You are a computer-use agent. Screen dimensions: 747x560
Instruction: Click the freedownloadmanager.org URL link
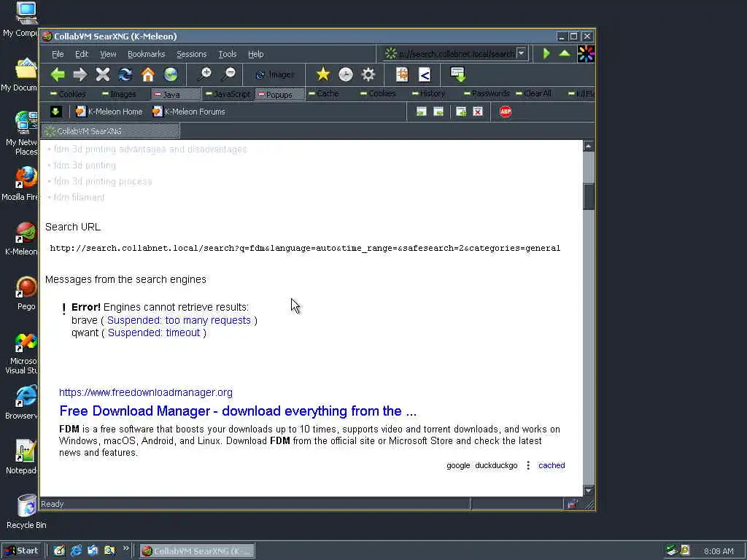pos(146,392)
